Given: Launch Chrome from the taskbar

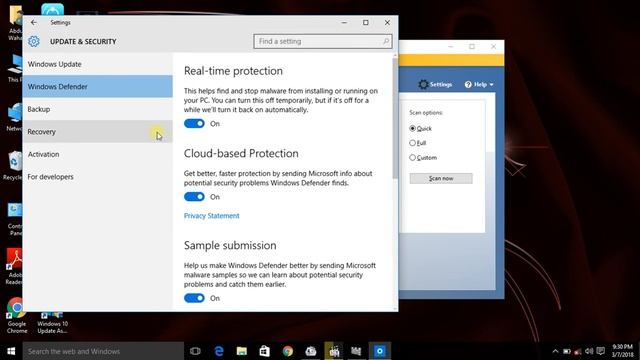Looking at the screenshot, I should [288, 351].
